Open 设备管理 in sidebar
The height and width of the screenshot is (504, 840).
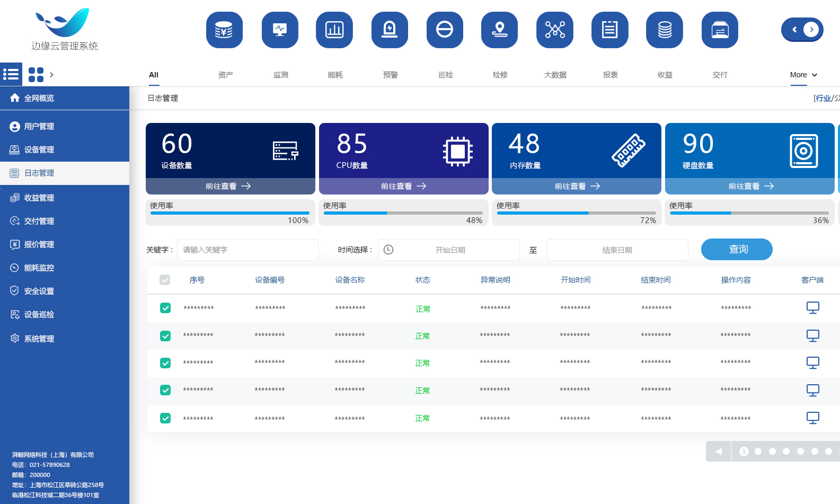pyautogui.click(x=65, y=149)
